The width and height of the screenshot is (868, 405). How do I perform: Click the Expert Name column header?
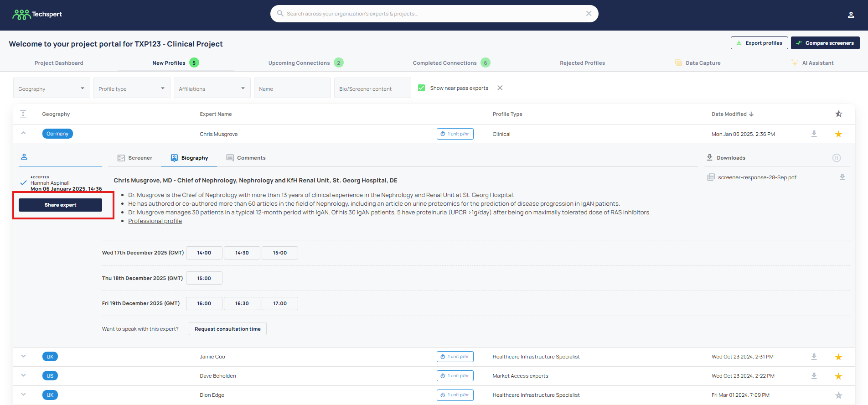[216, 114]
